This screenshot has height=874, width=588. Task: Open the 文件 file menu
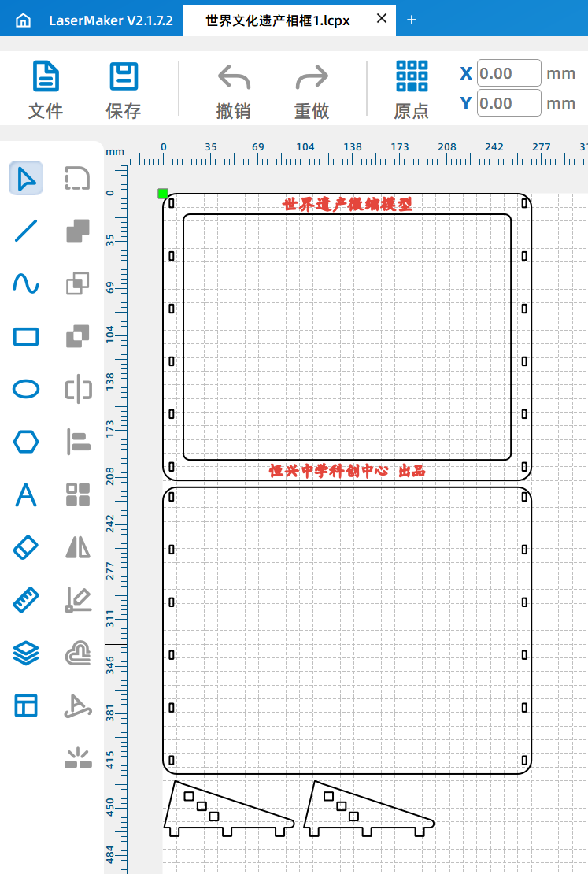click(46, 90)
